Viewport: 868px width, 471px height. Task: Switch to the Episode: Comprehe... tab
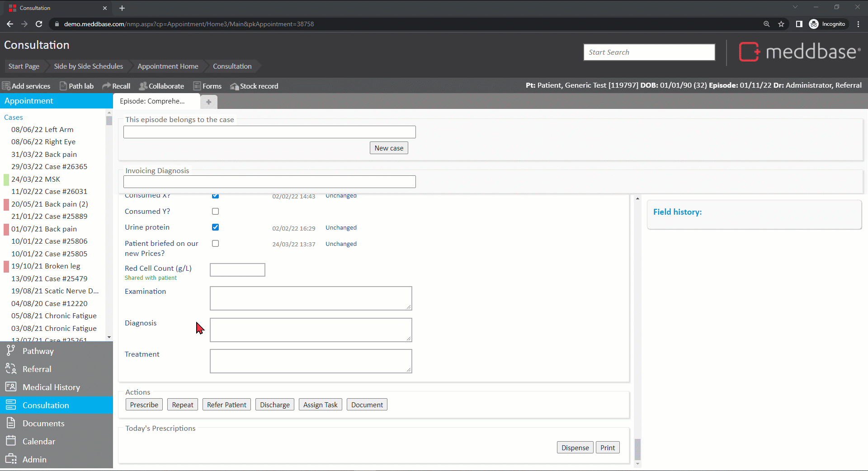click(x=152, y=101)
